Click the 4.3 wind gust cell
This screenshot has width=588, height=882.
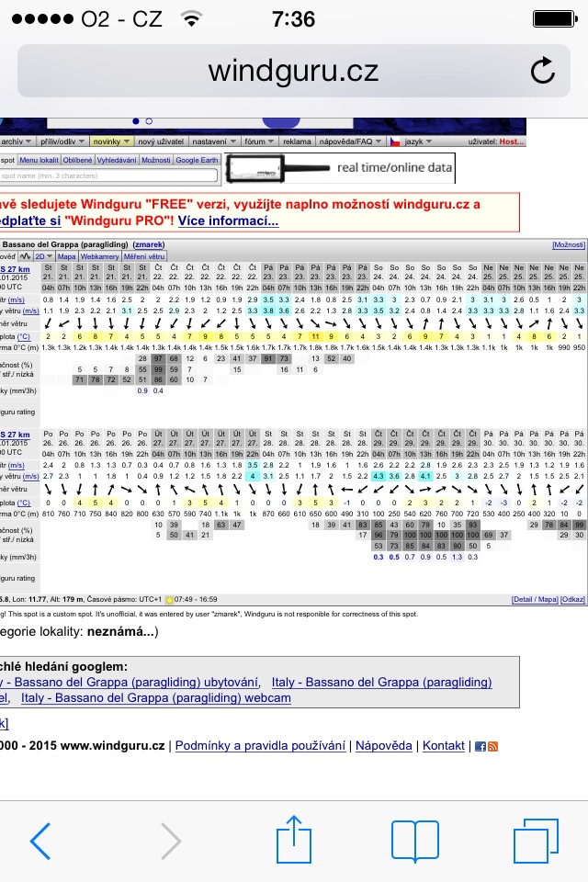(379, 477)
